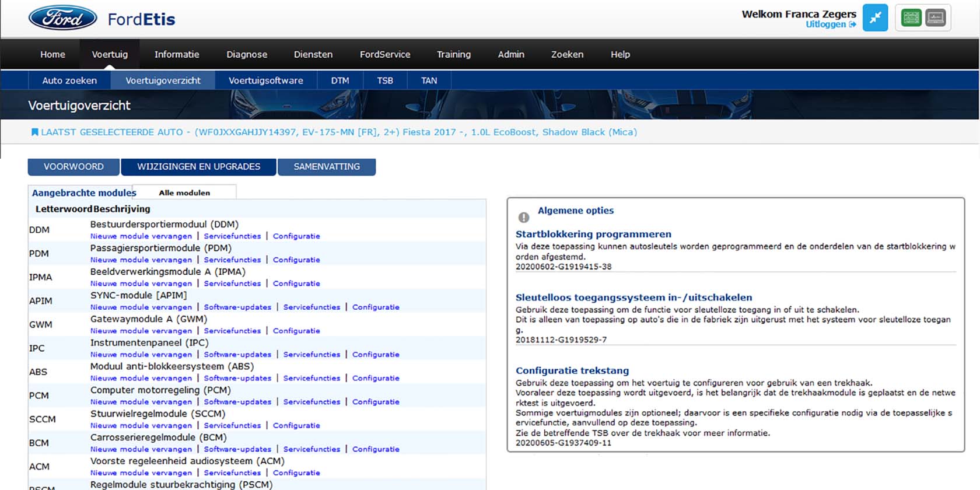Image resolution: width=980 pixels, height=490 pixels.
Task: Open Configuratie for APIM
Action: pyautogui.click(x=376, y=307)
